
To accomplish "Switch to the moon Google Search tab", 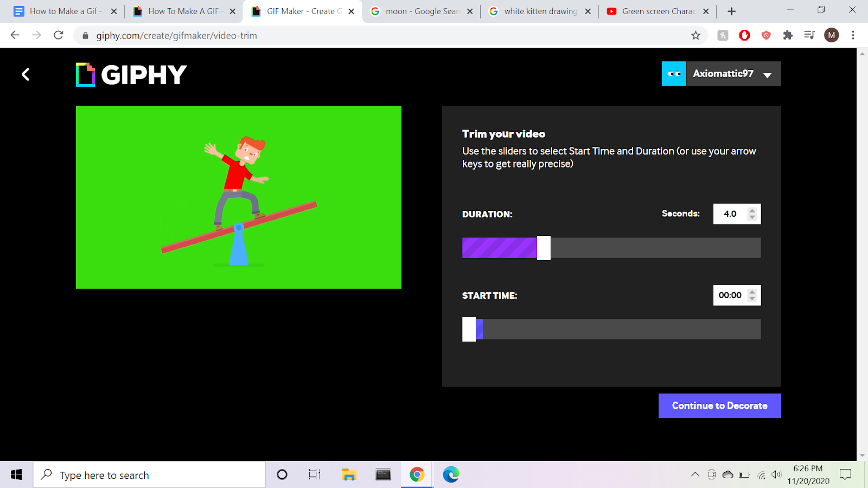I will tap(422, 11).
